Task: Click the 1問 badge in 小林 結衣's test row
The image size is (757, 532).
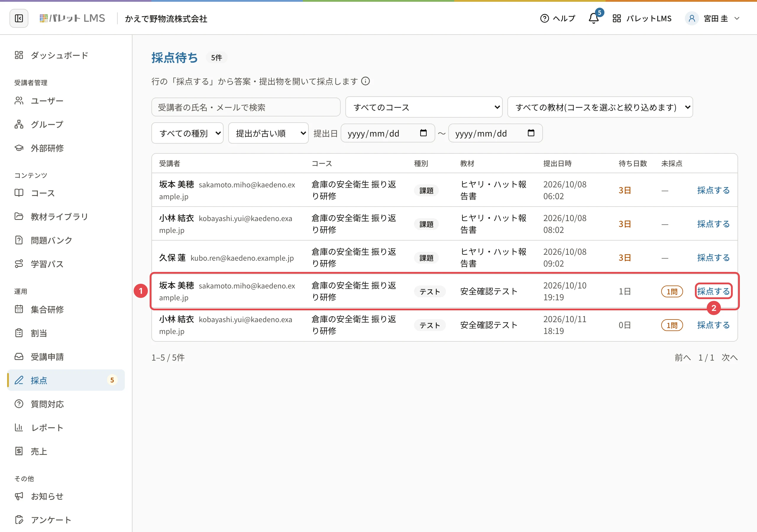Action: coord(672,325)
